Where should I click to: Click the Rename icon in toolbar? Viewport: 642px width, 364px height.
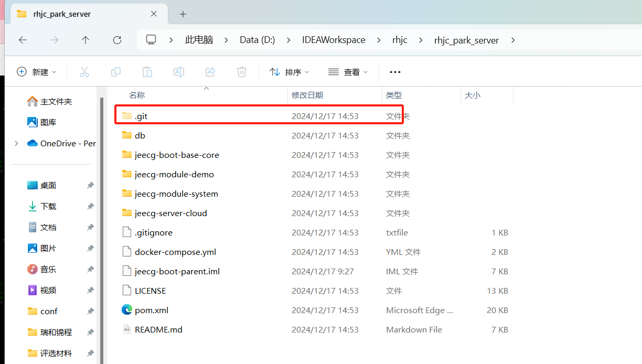point(179,72)
